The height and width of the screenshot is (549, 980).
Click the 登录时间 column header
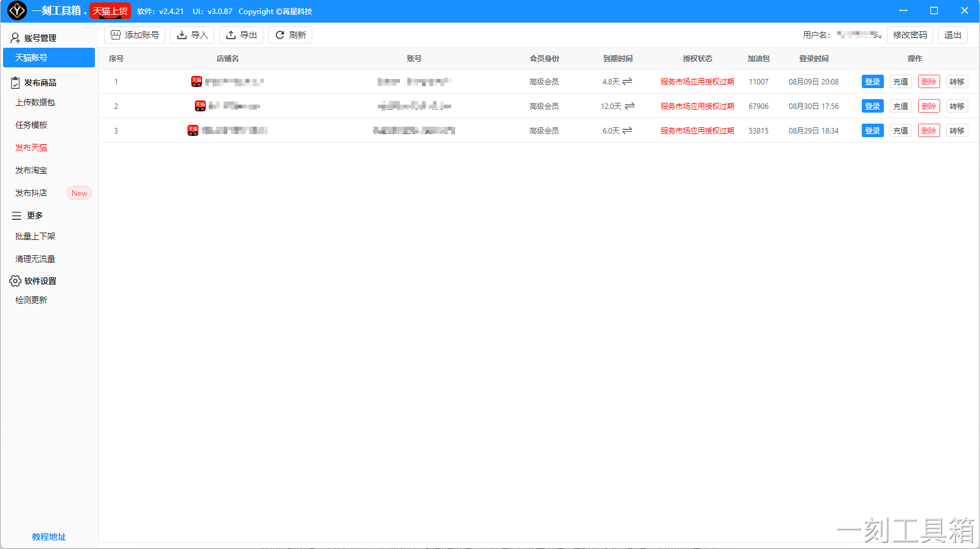pyautogui.click(x=814, y=59)
